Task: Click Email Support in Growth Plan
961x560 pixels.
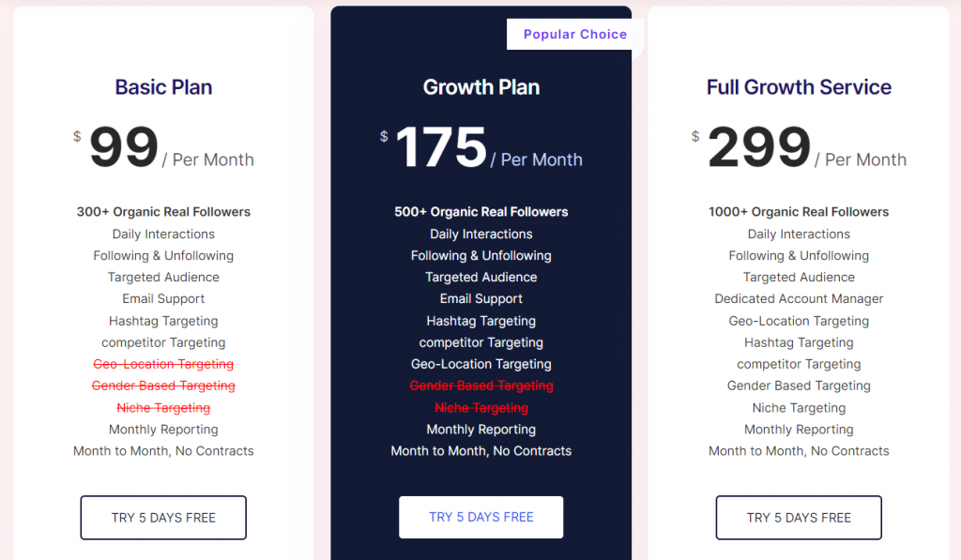Action: coord(481,299)
